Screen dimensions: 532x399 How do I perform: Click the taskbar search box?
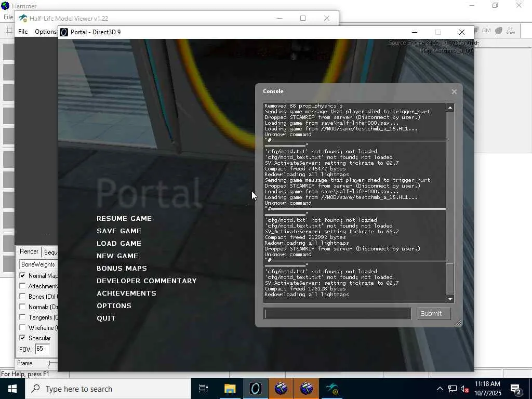click(108, 389)
